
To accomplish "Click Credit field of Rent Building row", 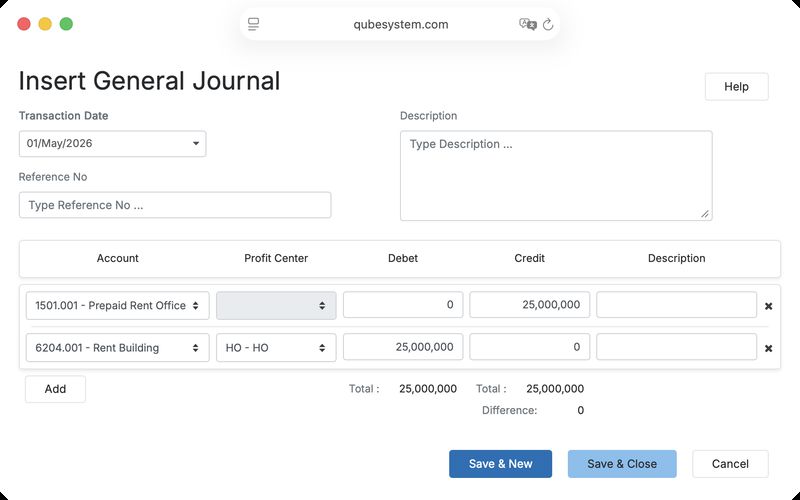I will (x=529, y=347).
